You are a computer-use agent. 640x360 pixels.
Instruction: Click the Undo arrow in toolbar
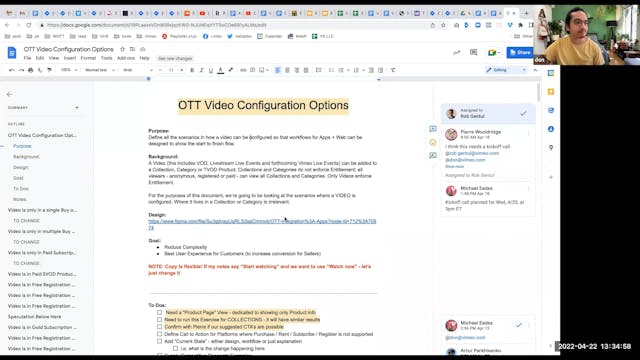12,70
